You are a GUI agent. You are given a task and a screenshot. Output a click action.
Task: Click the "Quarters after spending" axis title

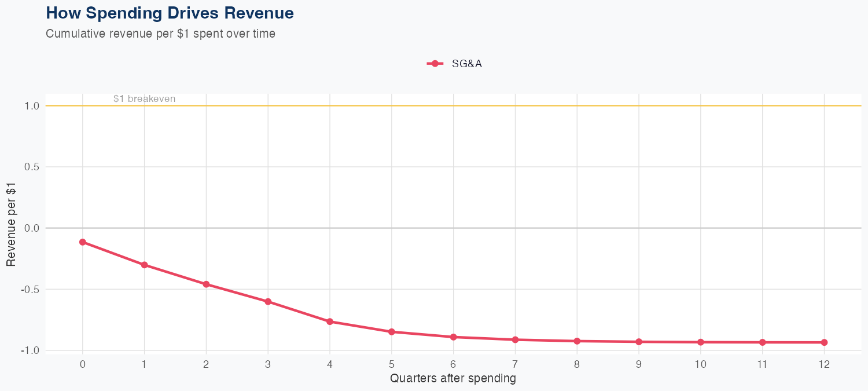453,379
